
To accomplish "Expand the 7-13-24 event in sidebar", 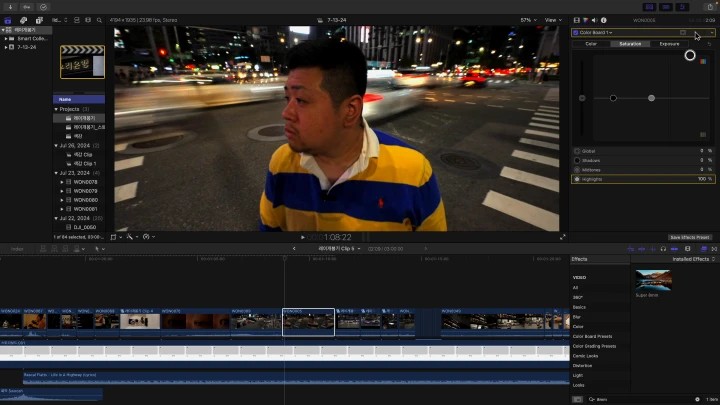I will (6, 47).
